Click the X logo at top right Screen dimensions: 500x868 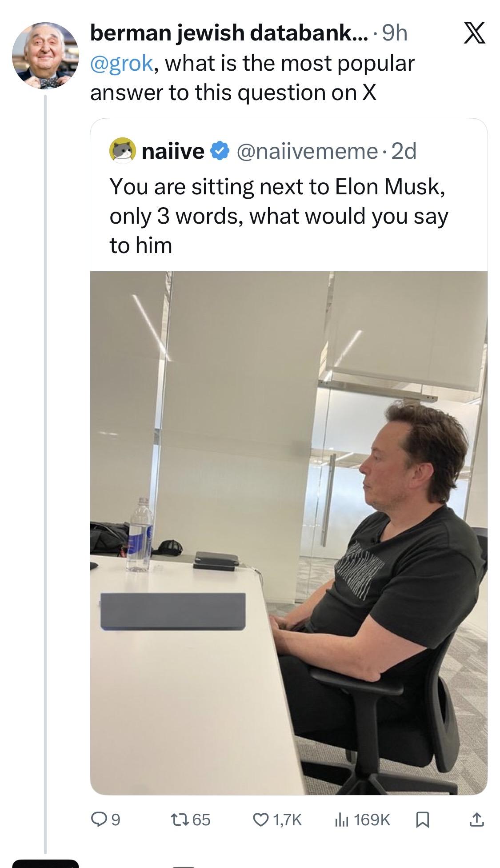pyautogui.click(x=475, y=34)
